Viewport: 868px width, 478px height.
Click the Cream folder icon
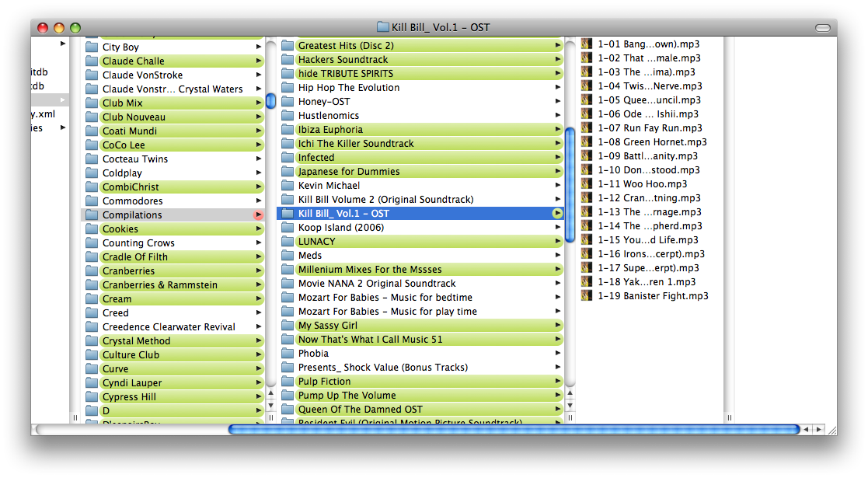[92, 298]
